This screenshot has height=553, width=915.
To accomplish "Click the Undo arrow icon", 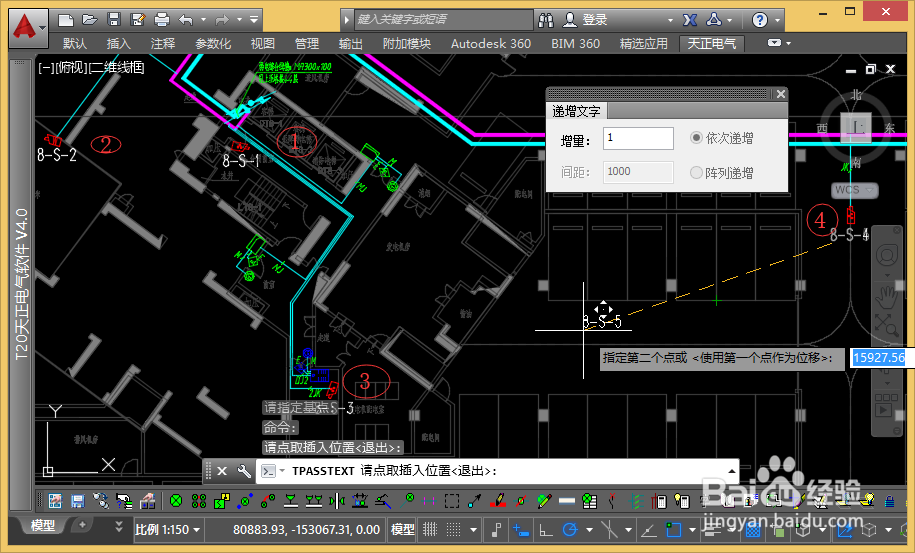I will 186,20.
